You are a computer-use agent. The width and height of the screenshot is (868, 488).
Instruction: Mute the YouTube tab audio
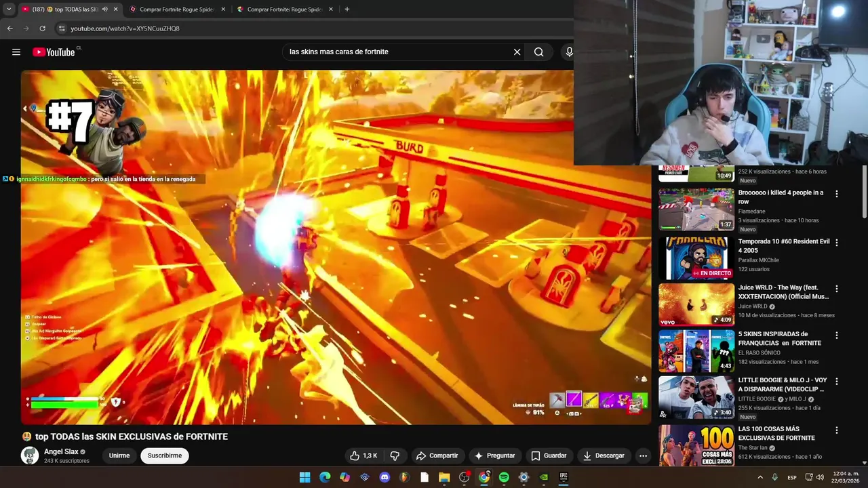(x=104, y=9)
